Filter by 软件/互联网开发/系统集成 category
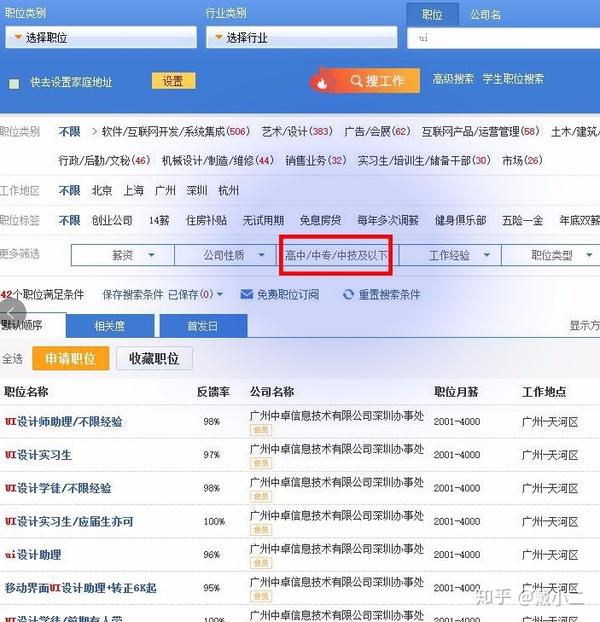Viewport: 600px width, 622px height. coord(175,131)
